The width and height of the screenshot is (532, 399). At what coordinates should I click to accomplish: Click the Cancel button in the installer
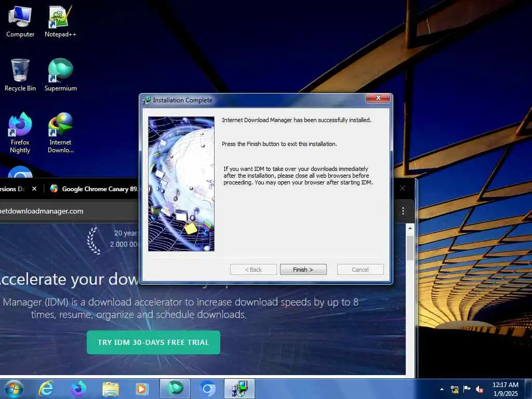[361, 270]
